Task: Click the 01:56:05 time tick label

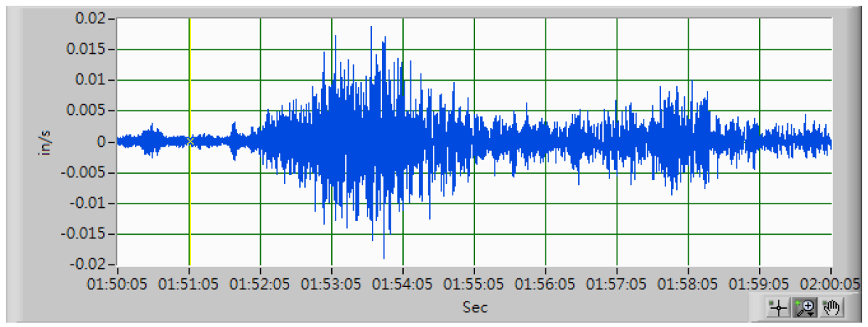Action: (545, 285)
